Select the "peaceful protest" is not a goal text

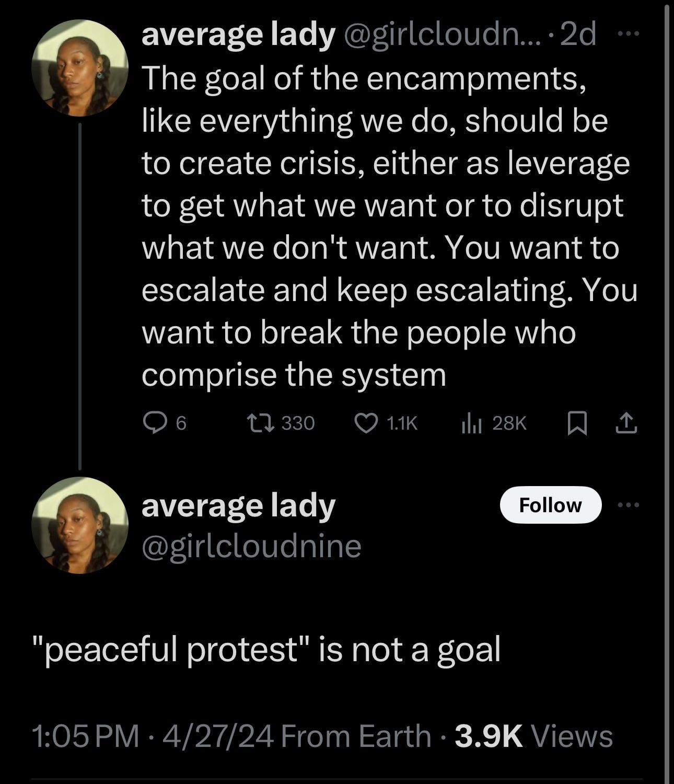pos(266,649)
